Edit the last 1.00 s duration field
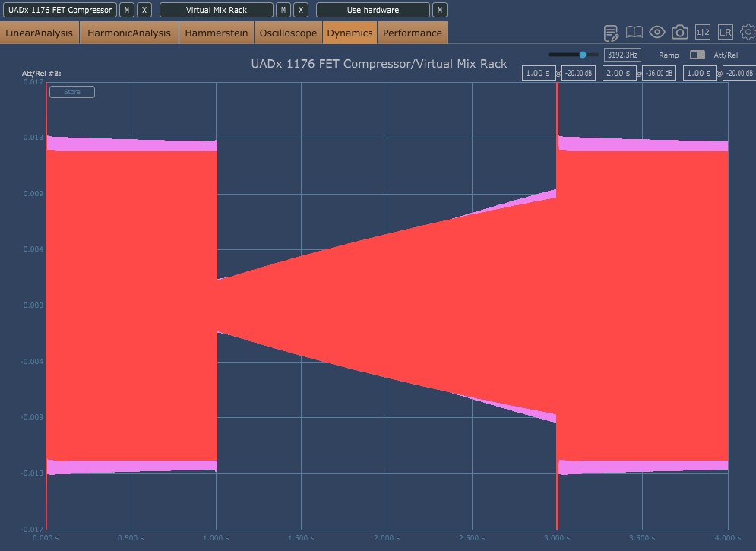The height and width of the screenshot is (551, 756). pos(700,73)
